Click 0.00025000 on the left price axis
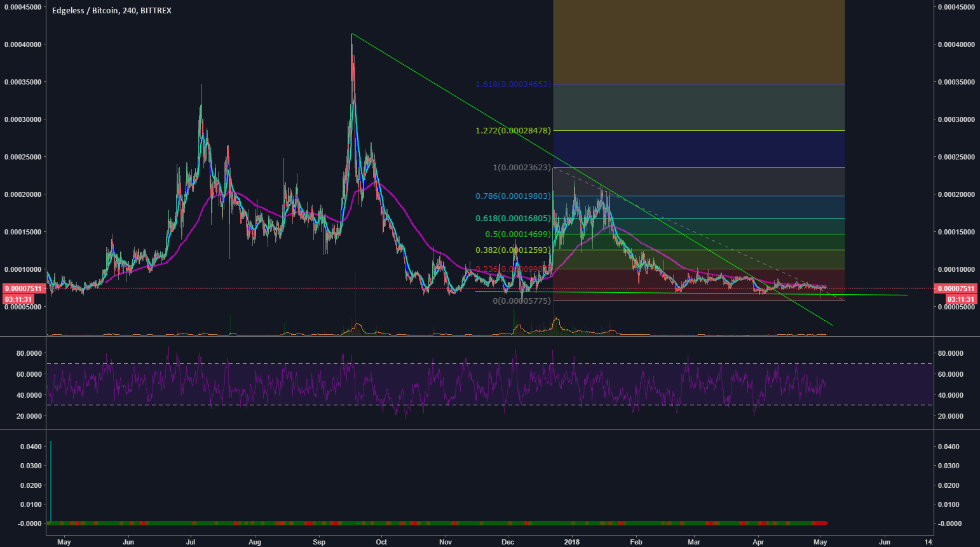980x547 pixels. click(23, 157)
